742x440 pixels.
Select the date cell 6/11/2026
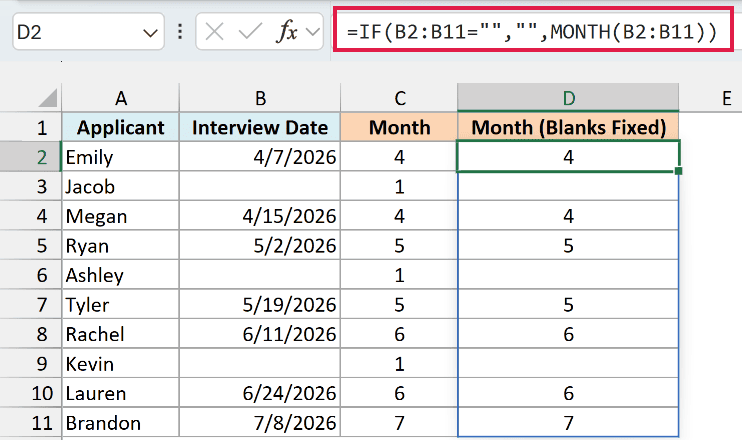[260, 334]
